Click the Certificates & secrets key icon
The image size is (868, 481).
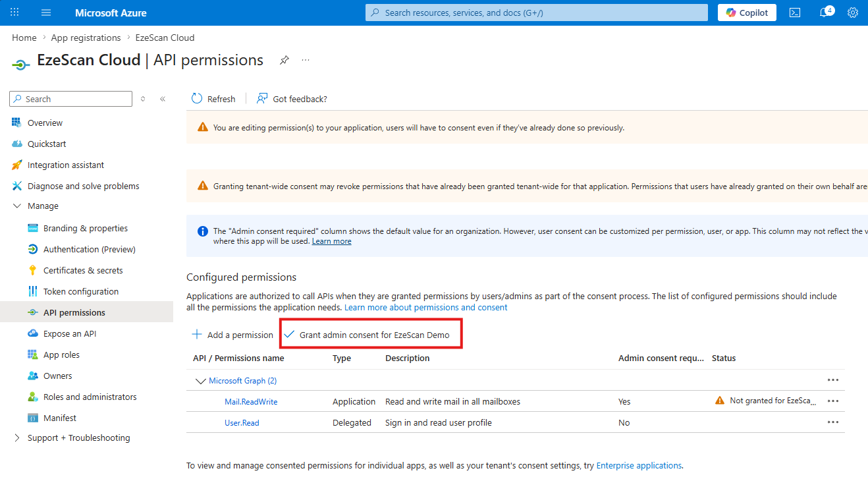click(33, 270)
